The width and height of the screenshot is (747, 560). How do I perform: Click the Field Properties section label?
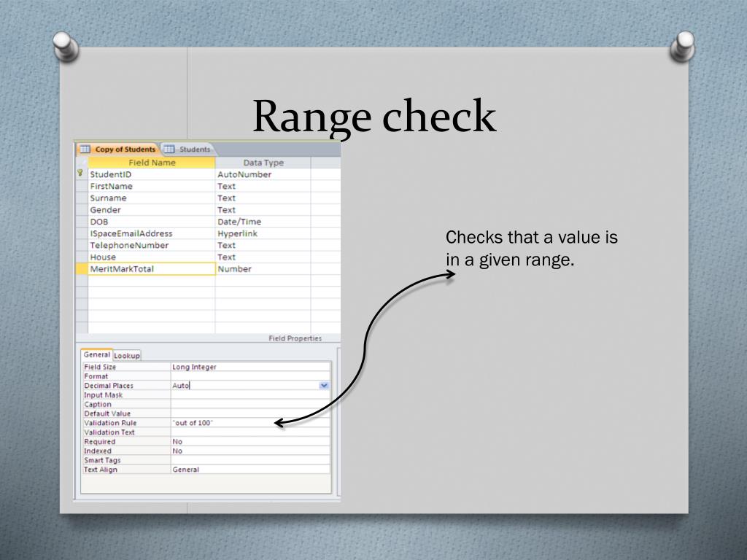[295, 338]
